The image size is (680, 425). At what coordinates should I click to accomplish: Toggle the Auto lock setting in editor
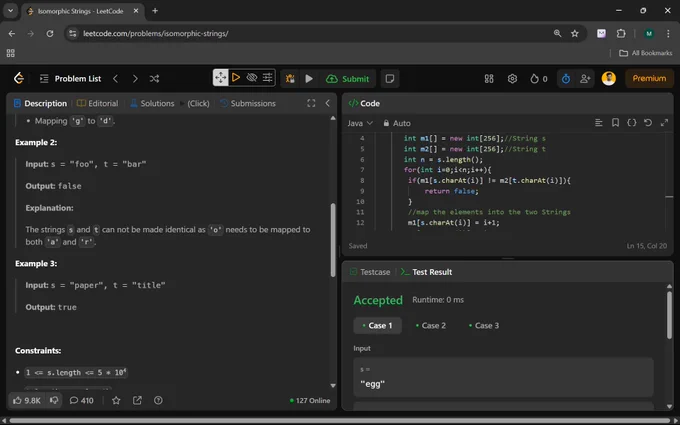(397, 123)
